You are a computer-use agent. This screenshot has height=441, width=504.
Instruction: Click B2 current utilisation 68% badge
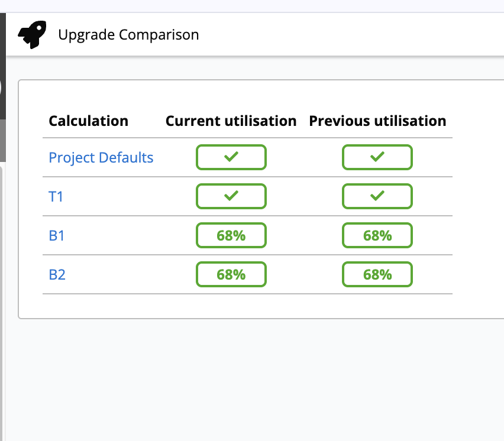coord(231,274)
